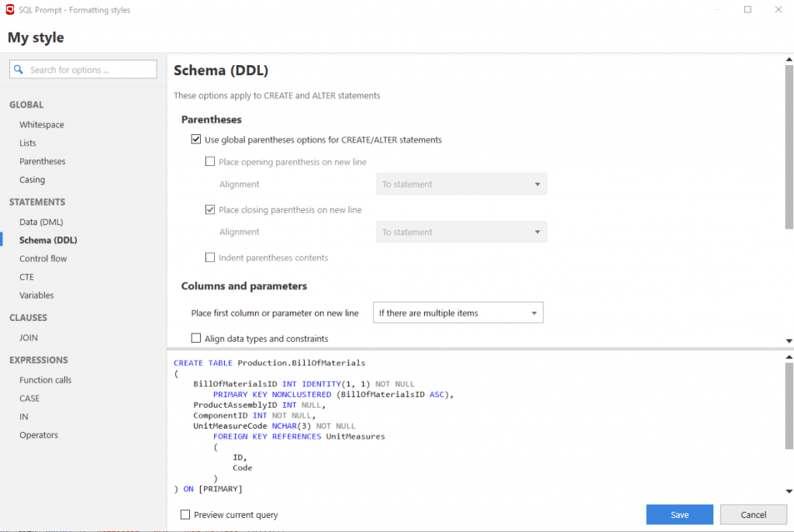Enable Align data types and constraints
This screenshot has width=794, height=532.
click(196, 338)
